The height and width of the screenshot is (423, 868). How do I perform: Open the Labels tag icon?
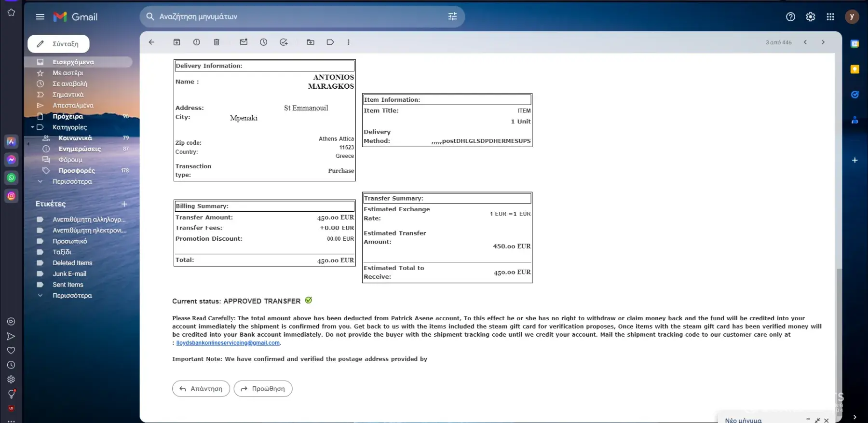click(x=330, y=42)
